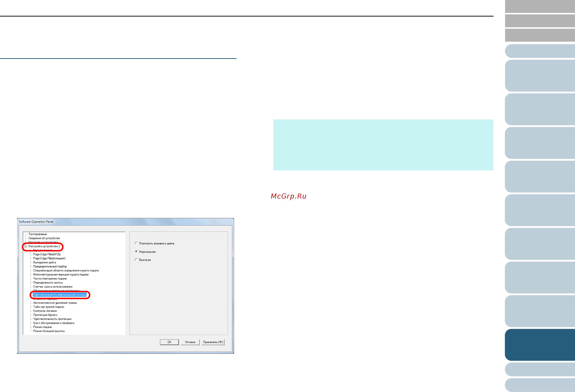Open Периодичность чистки setting

[48, 282]
